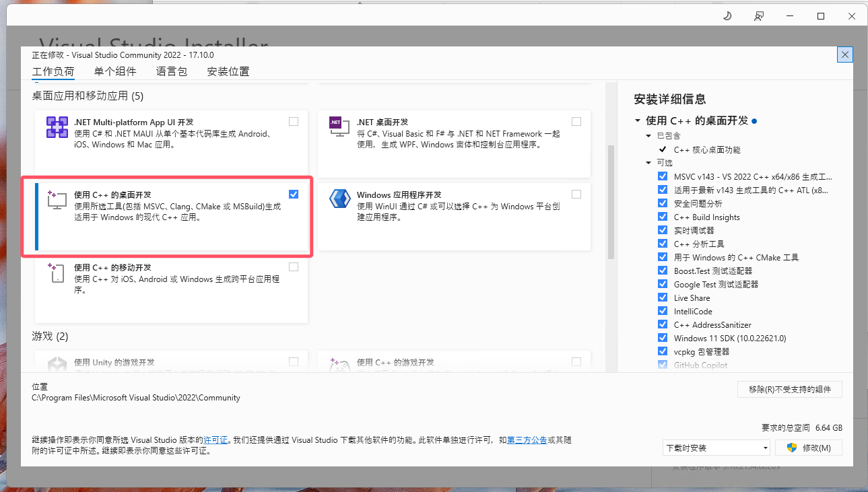868x492 pixels.
Task: Check the 使用 C++ 的游戏开发 workload checkbox
Action: [576, 361]
